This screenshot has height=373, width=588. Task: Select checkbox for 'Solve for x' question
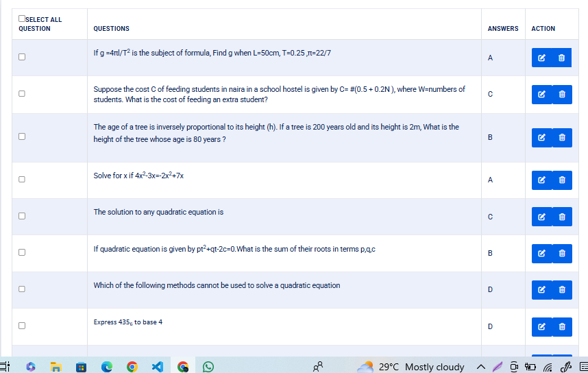[x=22, y=180]
